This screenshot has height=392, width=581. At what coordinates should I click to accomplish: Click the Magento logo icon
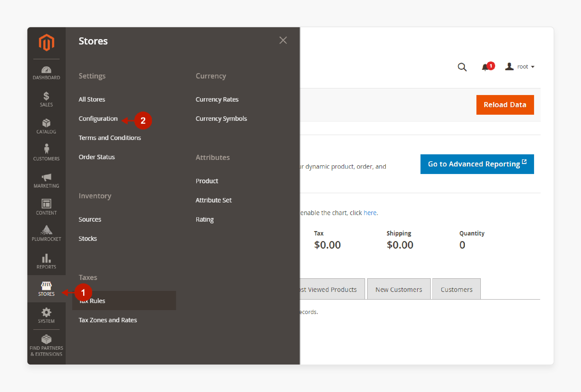pos(46,43)
